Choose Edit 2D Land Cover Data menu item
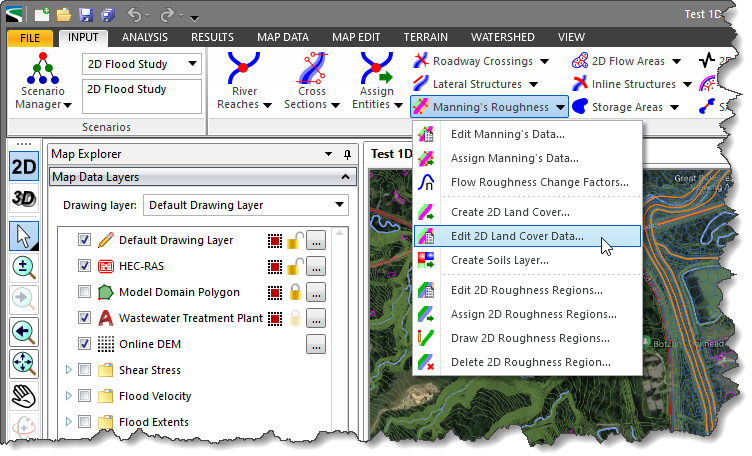This screenshot has width=752, height=456. point(527,236)
